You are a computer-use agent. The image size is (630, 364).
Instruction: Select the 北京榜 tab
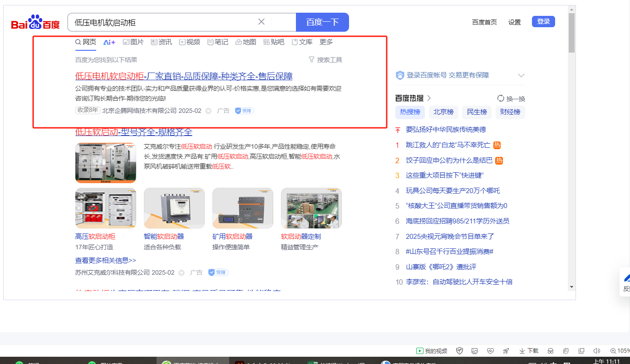click(x=443, y=112)
